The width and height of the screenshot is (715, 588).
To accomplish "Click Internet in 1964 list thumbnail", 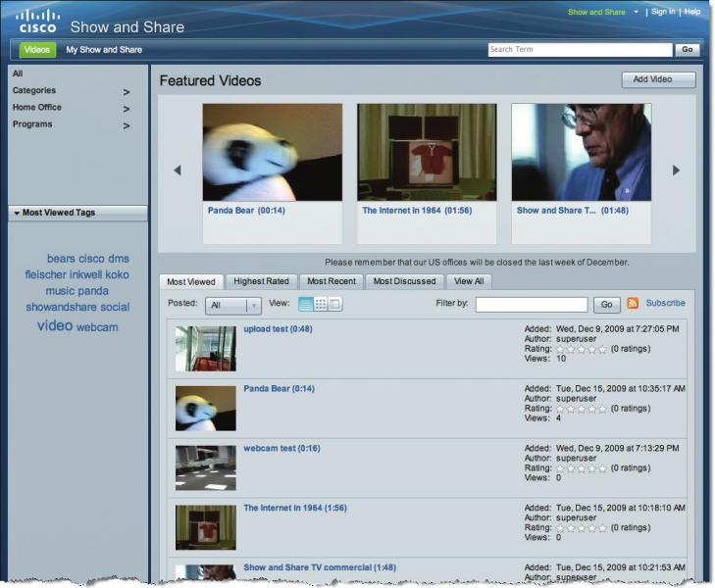I will coord(206,528).
